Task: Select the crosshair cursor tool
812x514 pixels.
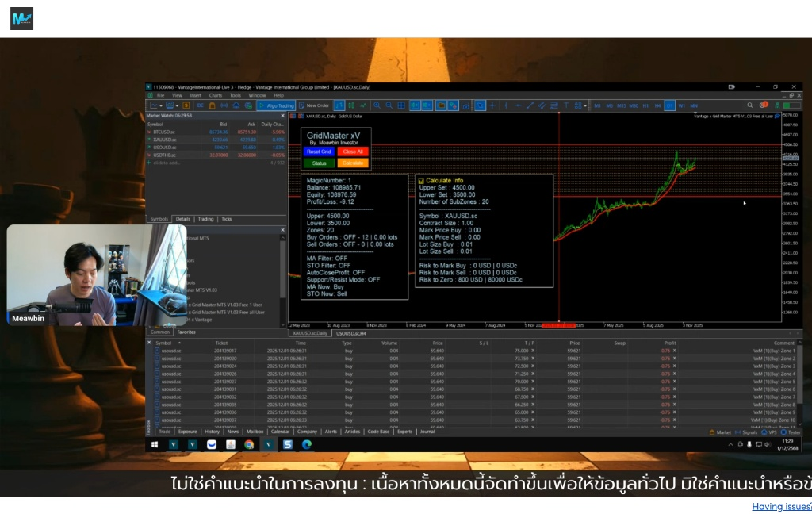Action: coord(492,105)
